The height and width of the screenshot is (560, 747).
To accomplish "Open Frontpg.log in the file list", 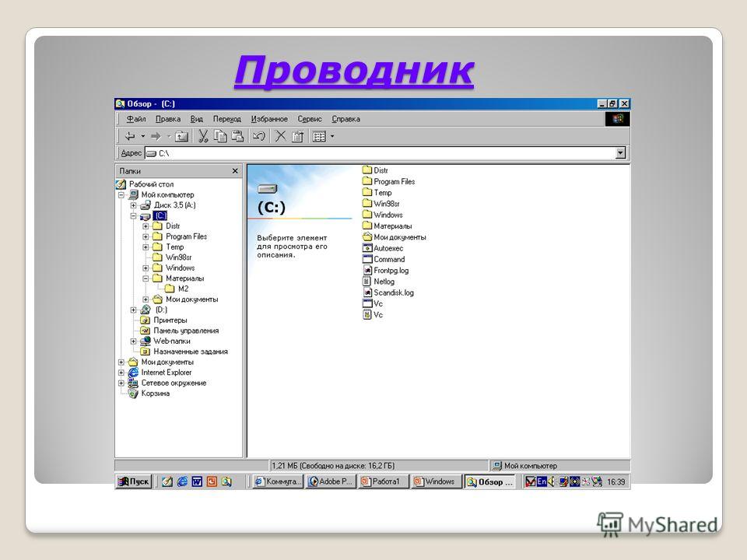I will click(x=385, y=271).
